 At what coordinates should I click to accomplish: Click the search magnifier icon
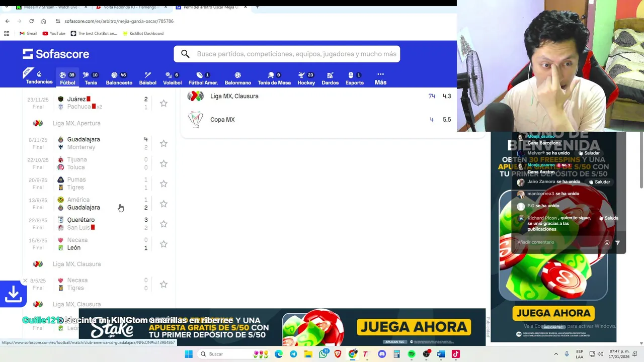click(185, 54)
